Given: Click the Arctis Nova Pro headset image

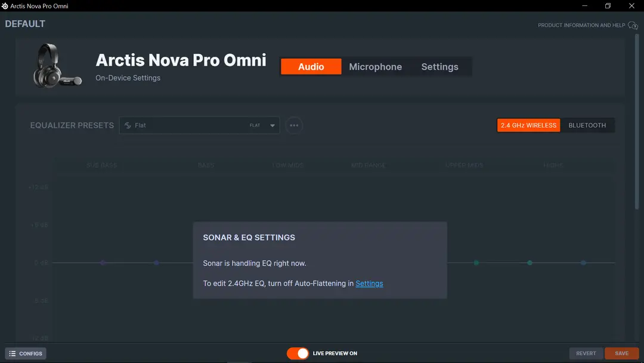Looking at the screenshot, I should pos(57,66).
